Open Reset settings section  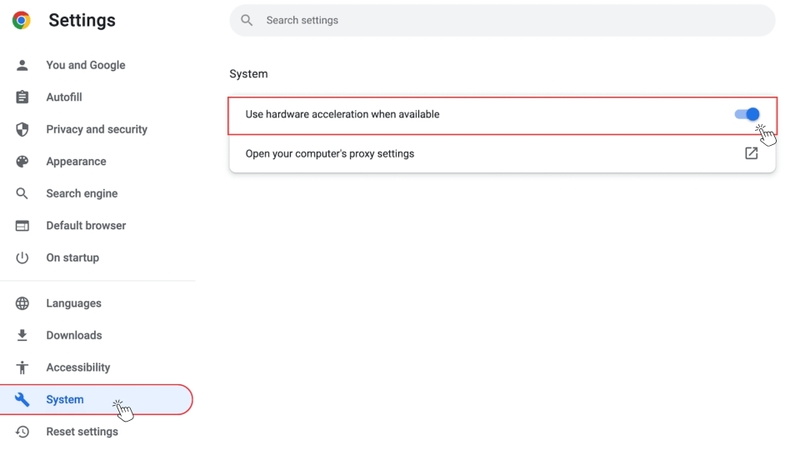[82, 432]
